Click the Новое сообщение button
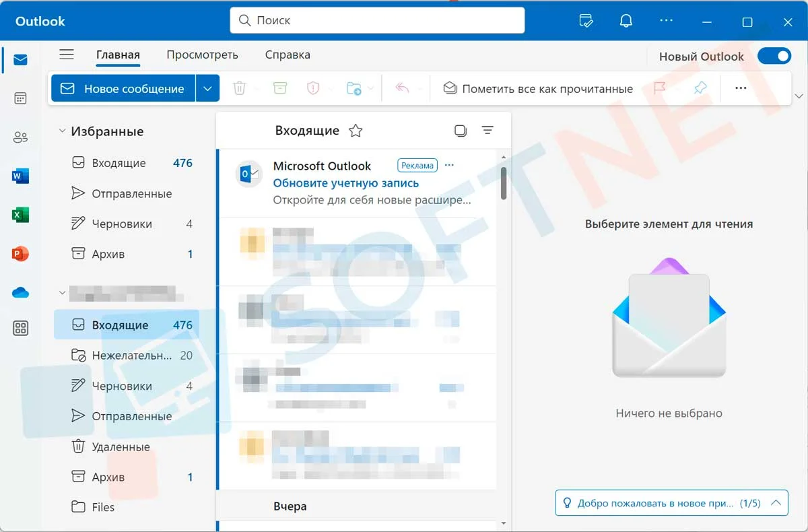The width and height of the screenshot is (808, 532). click(123, 88)
